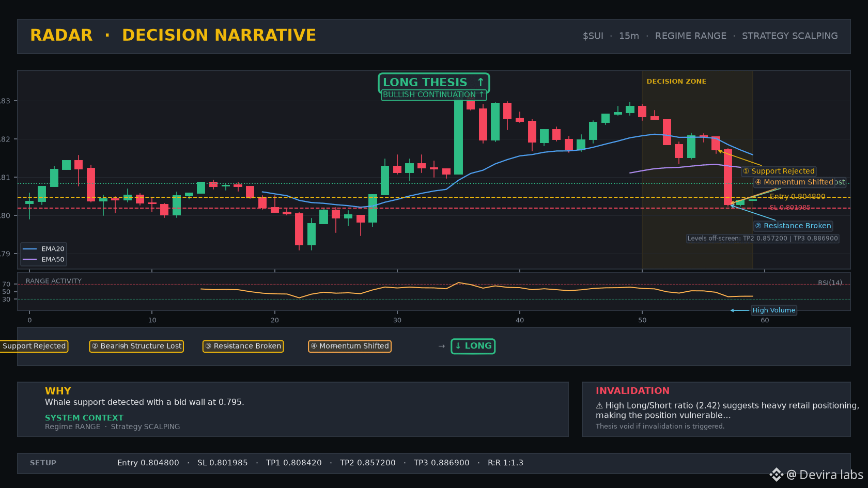
Task: Click the RADAR DECISION NARRATIVE title
Action: (x=173, y=35)
